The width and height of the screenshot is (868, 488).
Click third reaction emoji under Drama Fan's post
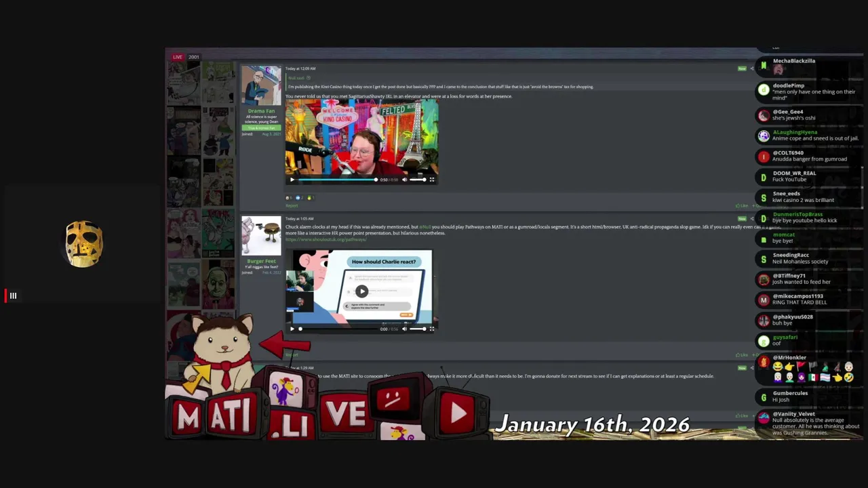(309, 198)
